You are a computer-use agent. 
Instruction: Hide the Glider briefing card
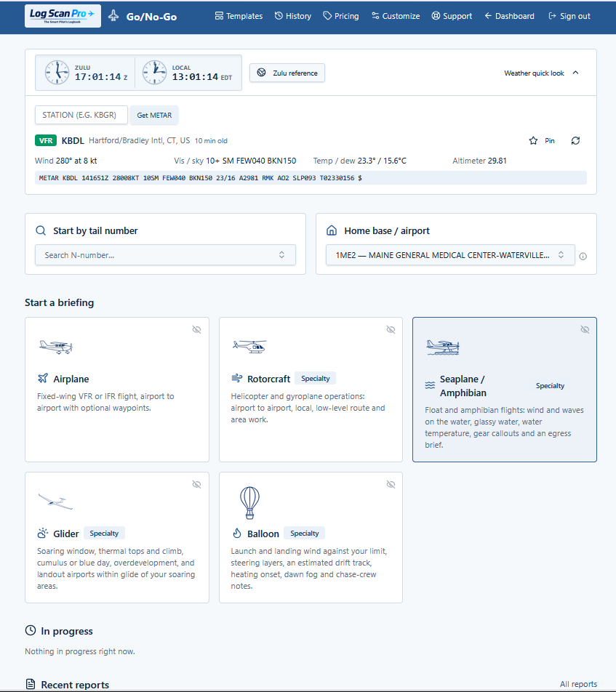[197, 485]
